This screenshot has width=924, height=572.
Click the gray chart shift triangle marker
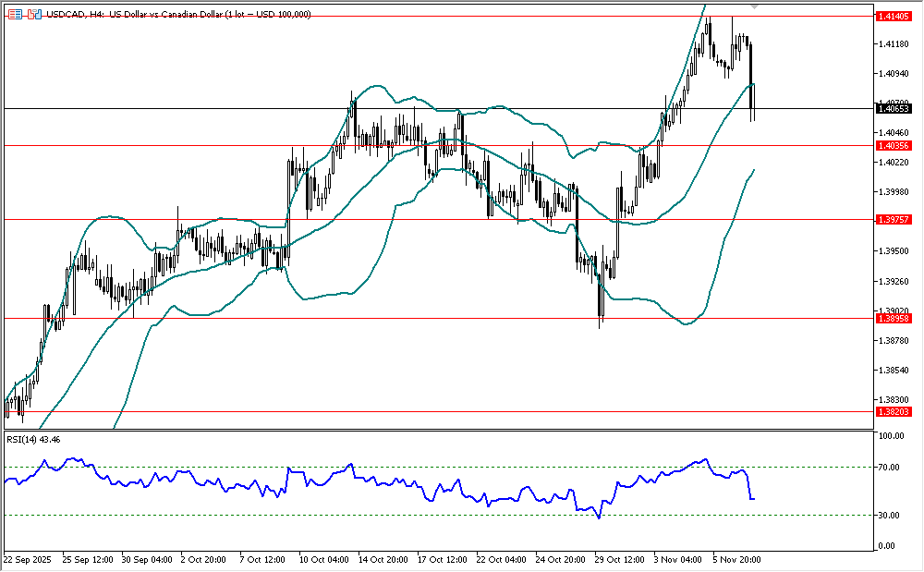[756, 6]
